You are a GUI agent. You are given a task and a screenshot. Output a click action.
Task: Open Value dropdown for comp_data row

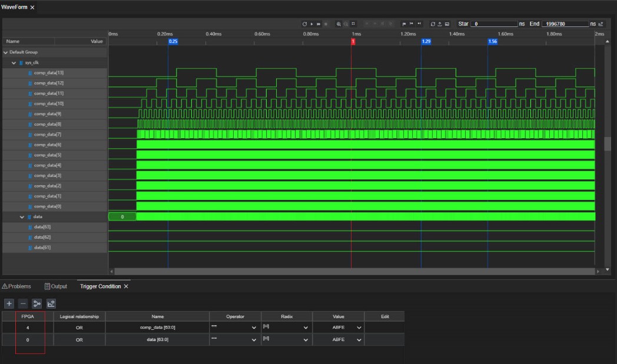[x=359, y=328]
